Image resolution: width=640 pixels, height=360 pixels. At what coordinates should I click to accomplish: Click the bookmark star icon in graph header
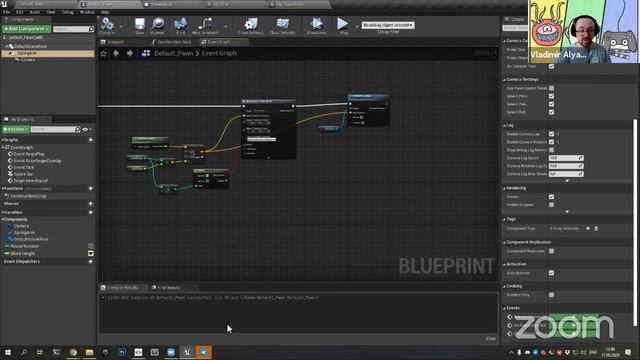click(x=103, y=53)
